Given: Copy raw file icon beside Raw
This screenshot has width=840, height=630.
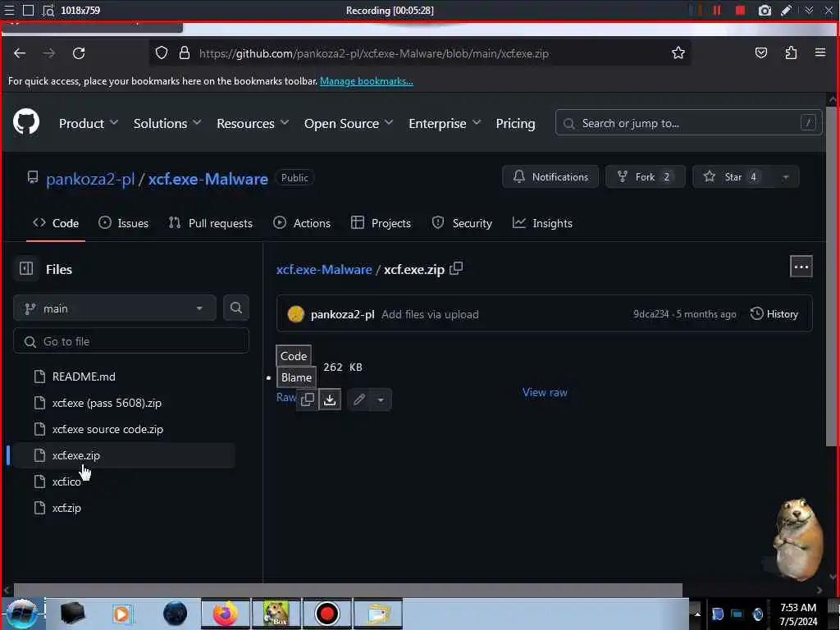Looking at the screenshot, I should tap(308, 399).
